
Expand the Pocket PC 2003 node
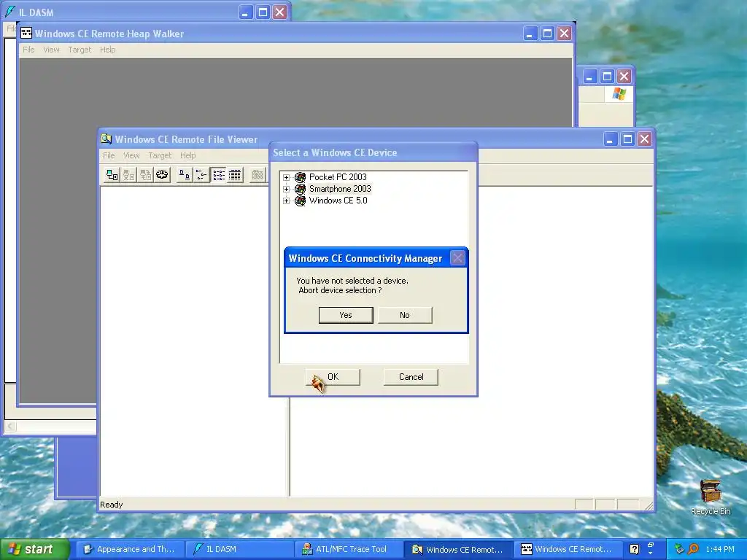pyautogui.click(x=286, y=178)
